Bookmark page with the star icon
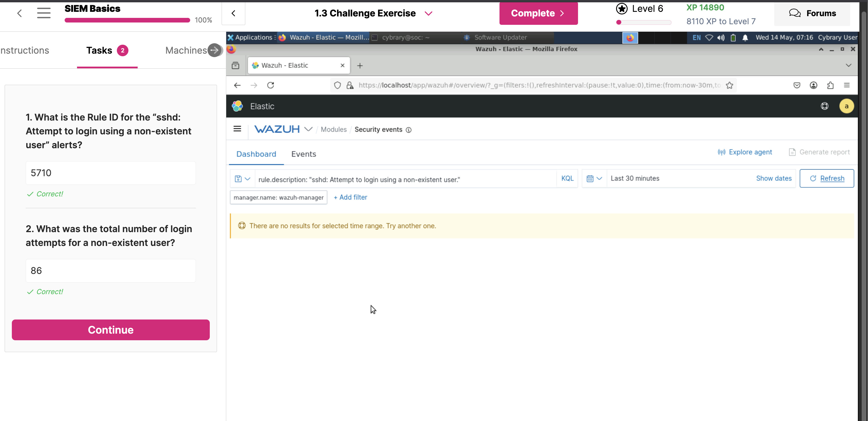 click(729, 85)
